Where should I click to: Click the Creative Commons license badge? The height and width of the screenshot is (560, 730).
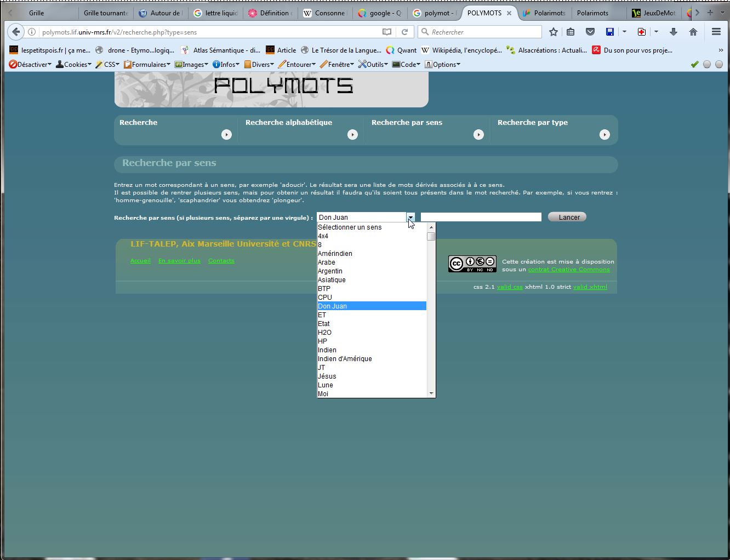click(x=472, y=264)
